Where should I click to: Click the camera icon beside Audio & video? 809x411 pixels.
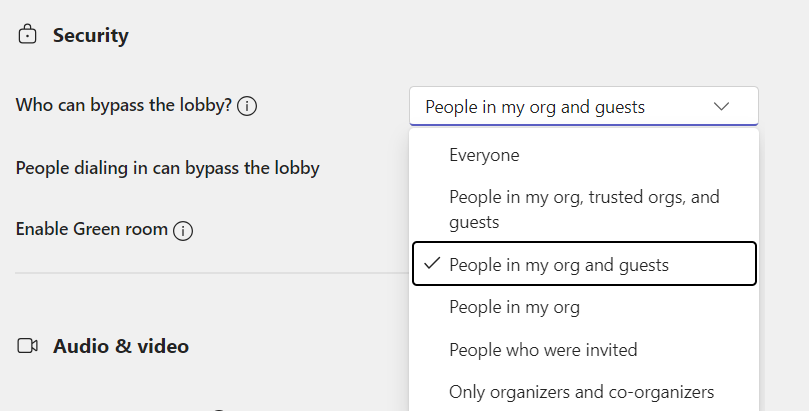tap(27, 346)
